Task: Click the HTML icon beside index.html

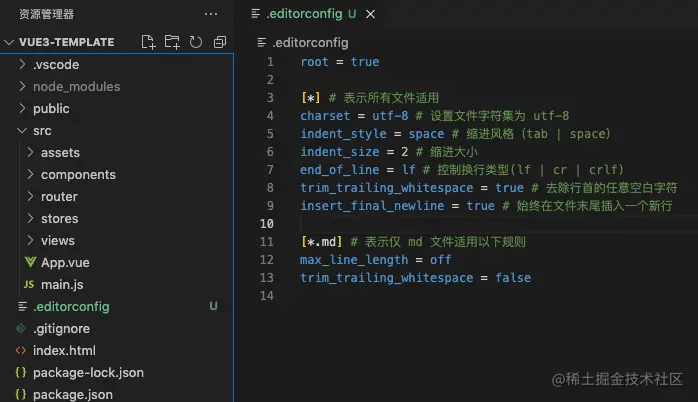Action: coord(21,350)
